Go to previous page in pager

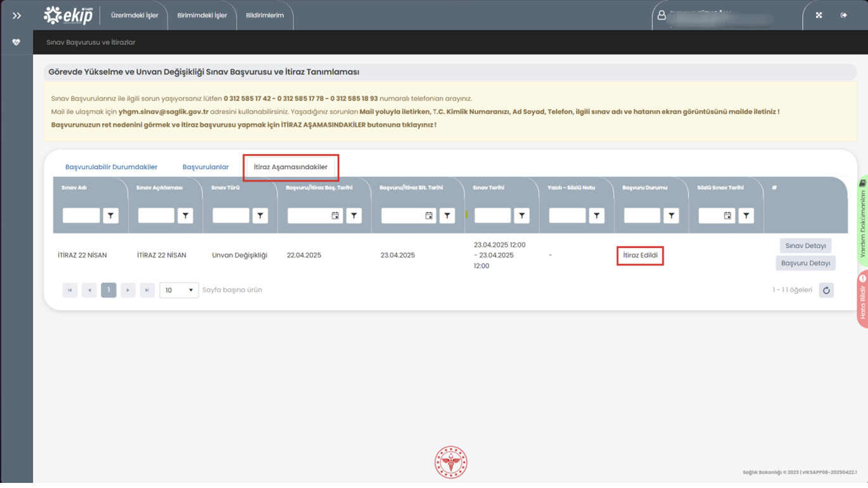point(89,290)
